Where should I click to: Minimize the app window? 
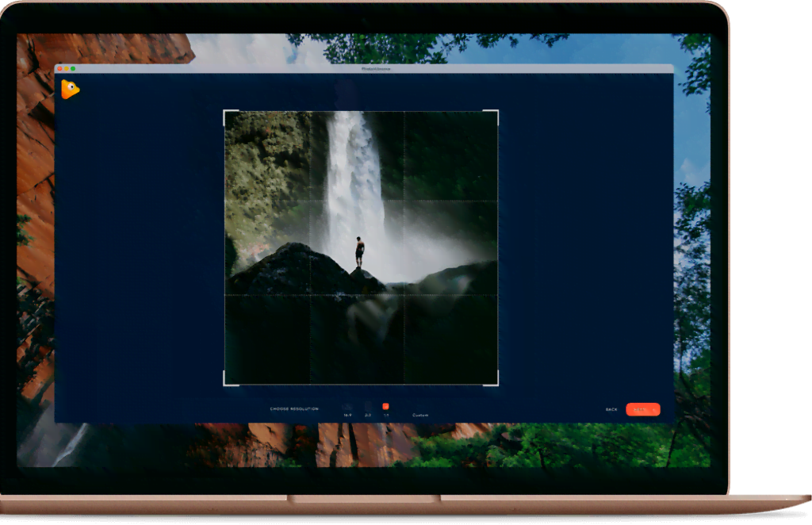point(66,68)
